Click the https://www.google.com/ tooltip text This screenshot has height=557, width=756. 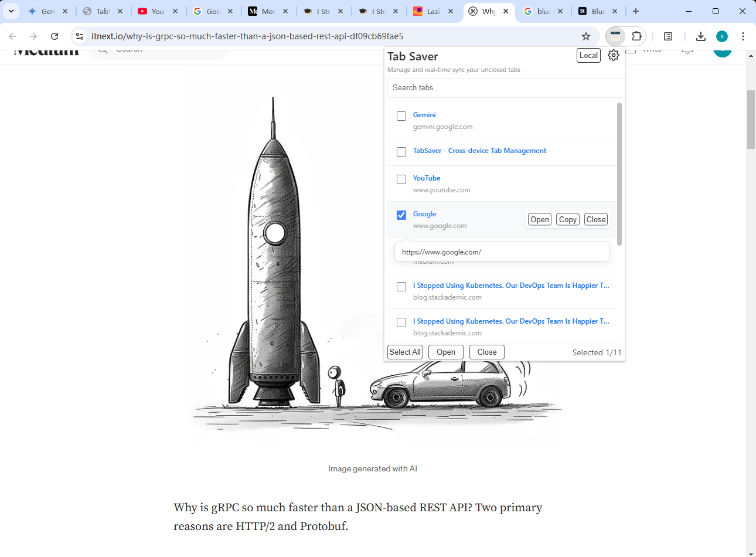(x=442, y=252)
